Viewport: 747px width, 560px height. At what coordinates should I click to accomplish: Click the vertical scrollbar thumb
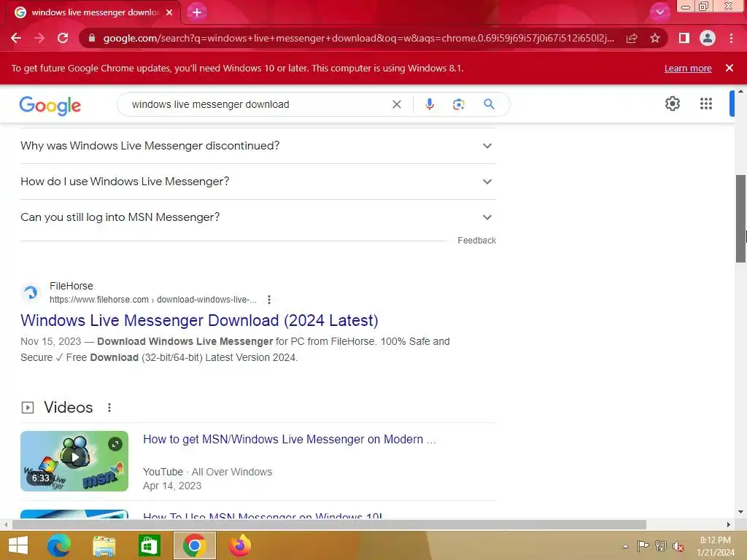point(740,219)
